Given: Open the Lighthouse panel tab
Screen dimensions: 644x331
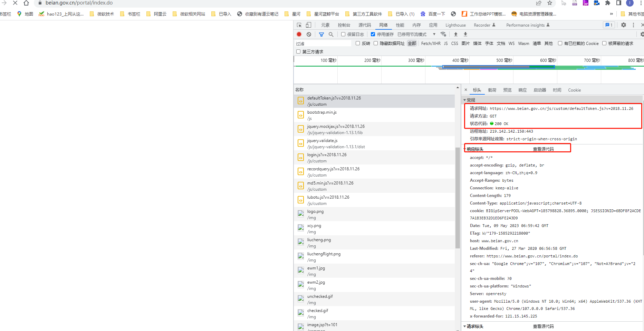Looking at the screenshot, I should click(x=455, y=25).
